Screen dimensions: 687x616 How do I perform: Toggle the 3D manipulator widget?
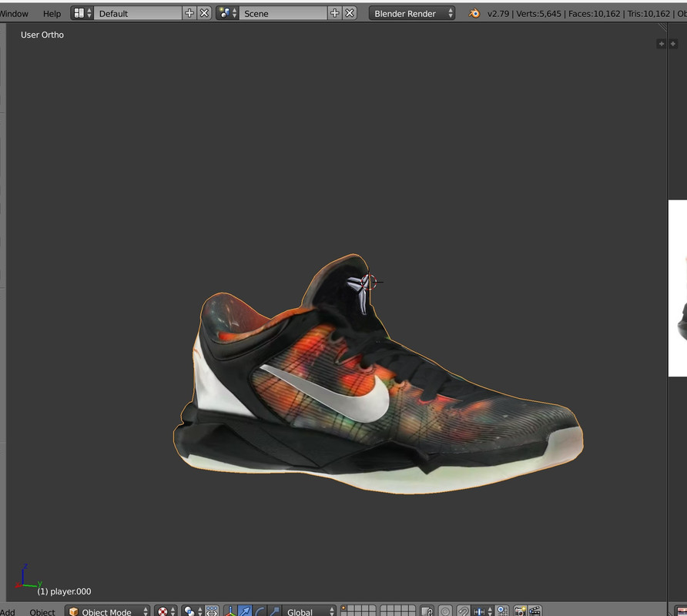click(x=230, y=611)
